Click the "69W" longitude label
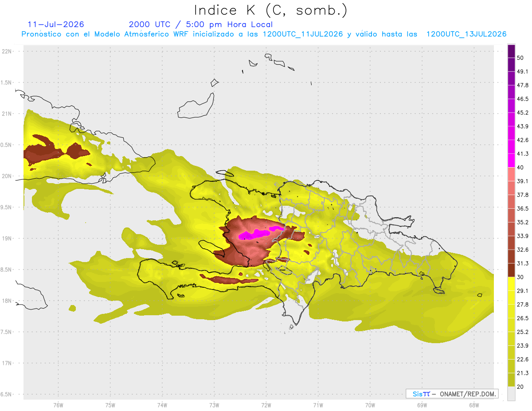532x411 pixels. (x=422, y=405)
